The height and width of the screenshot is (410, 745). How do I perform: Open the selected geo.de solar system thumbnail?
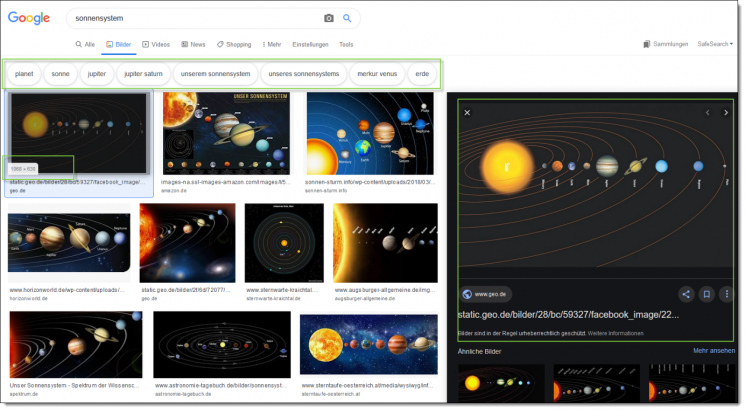click(79, 133)
